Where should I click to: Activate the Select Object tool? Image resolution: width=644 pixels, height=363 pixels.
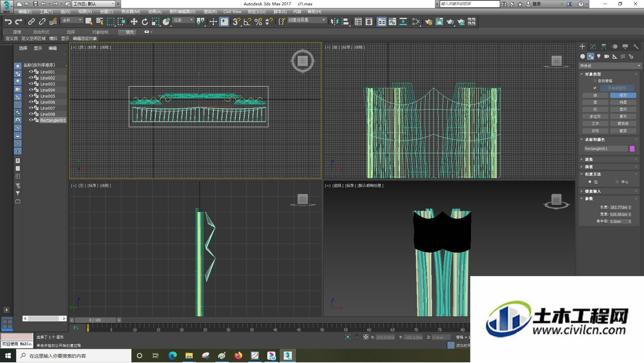tap(89, 22)
